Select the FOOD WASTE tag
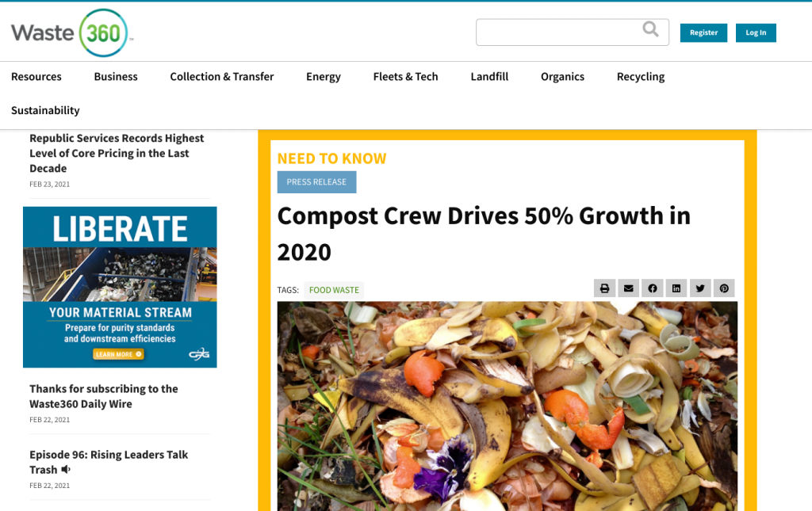Image resolution: width=812 pixels, height=511 pixels. pyautogui.click(x=333, y=290)
